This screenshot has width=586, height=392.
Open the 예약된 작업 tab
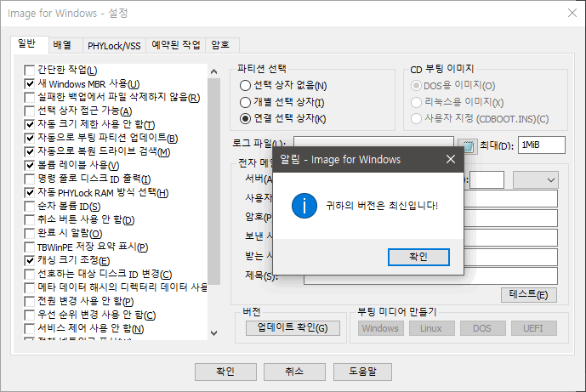coord(176,45)
